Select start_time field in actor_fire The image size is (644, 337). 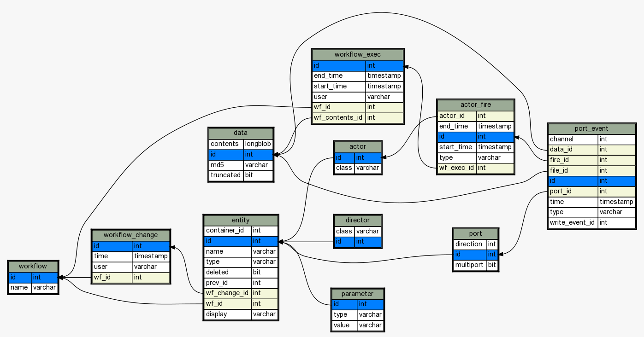click(475, 147)
